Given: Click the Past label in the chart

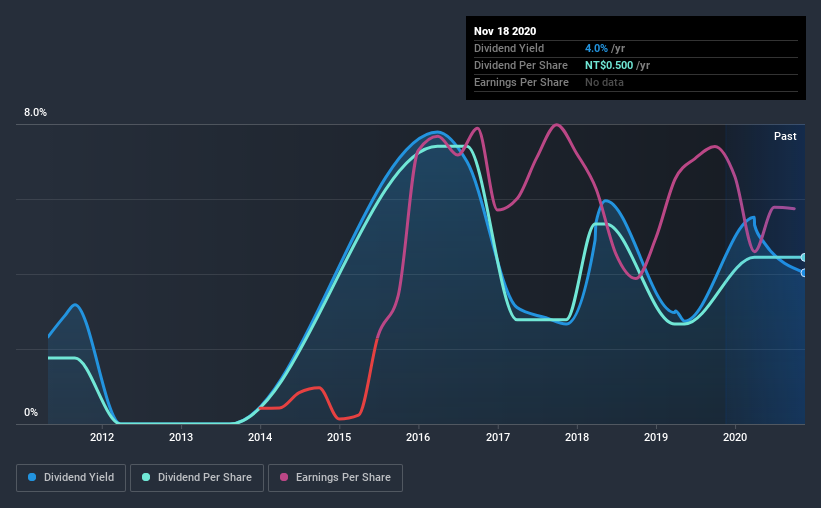Looking at the screenshot, I should click(x=785, y=136).
